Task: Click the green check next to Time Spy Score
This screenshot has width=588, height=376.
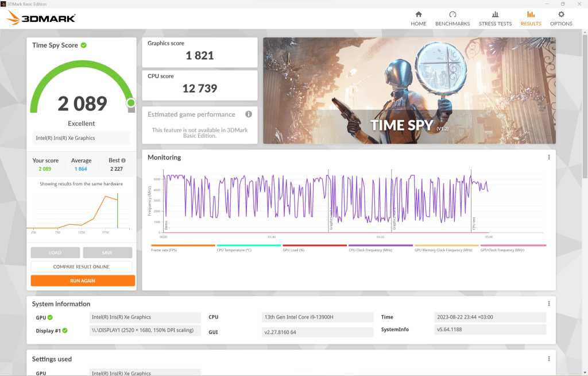Action: pyautogui.click(x=84, y=45)
